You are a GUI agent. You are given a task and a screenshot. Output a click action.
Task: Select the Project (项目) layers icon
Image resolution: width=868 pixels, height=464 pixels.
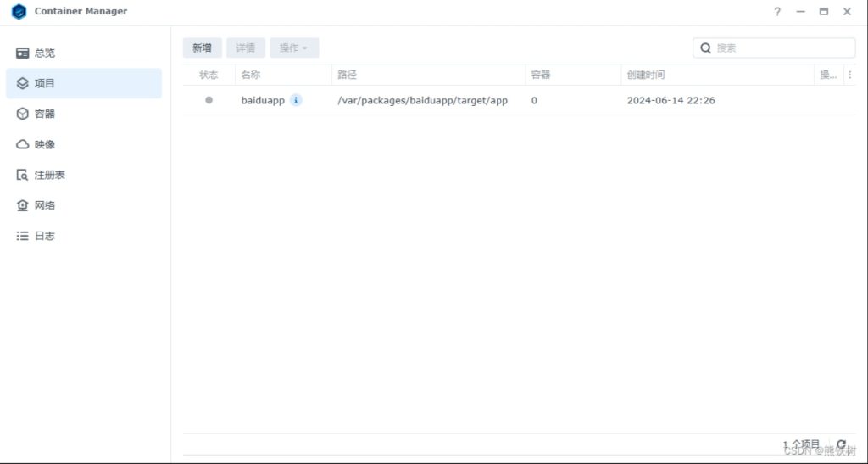pos(23,84)
